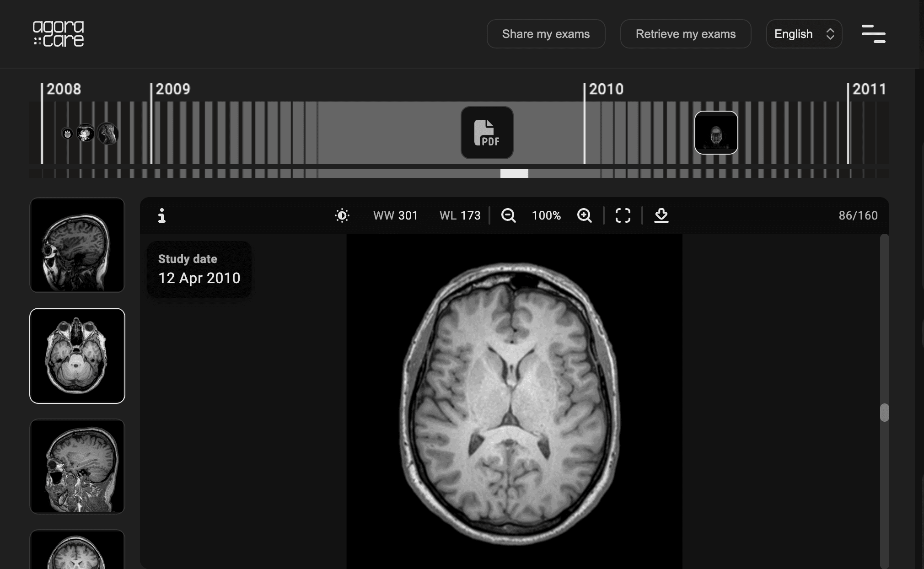Download the image with the download icon
The image size is (924, 569).
point(661,215)
